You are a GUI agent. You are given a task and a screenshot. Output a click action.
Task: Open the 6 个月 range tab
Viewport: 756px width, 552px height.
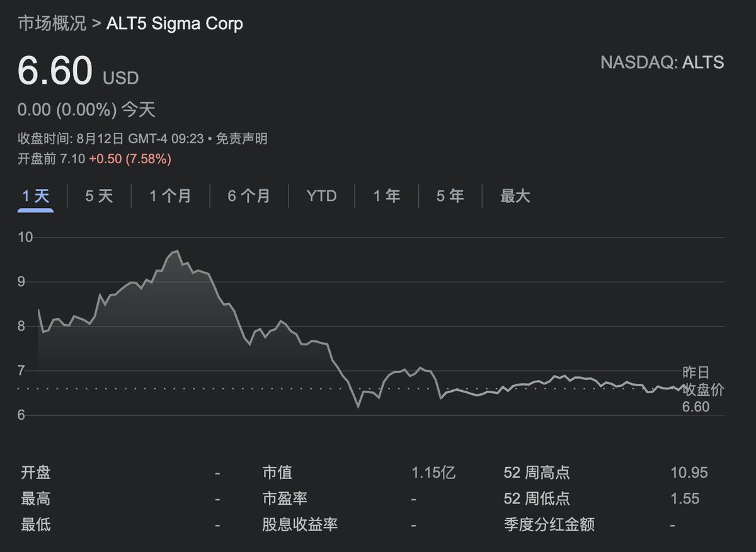[x=249, y=196]
